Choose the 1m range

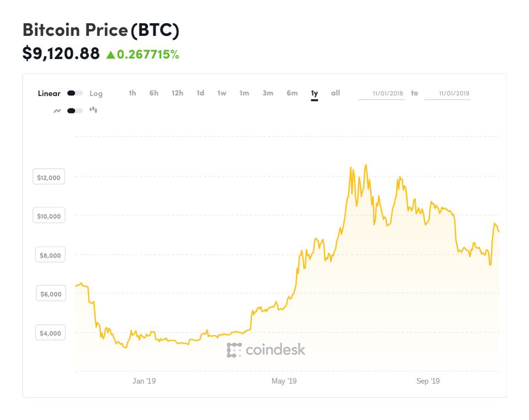pyautogui.click(x=244, y=94)
